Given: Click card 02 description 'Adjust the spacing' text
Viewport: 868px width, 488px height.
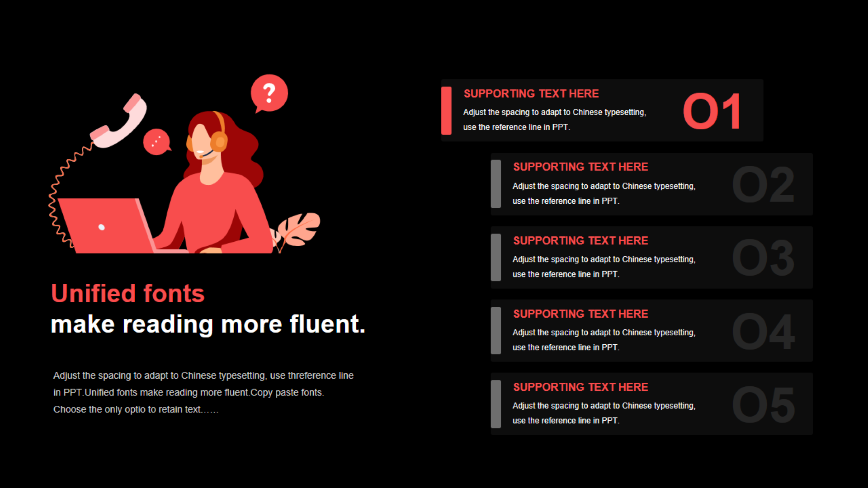Looking at the screenshot, I should (x=604, y=193).
